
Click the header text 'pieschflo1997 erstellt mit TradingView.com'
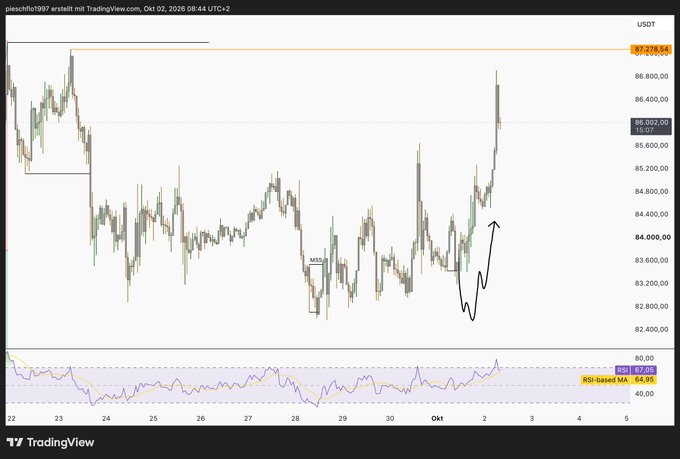(x=73, y=8)
